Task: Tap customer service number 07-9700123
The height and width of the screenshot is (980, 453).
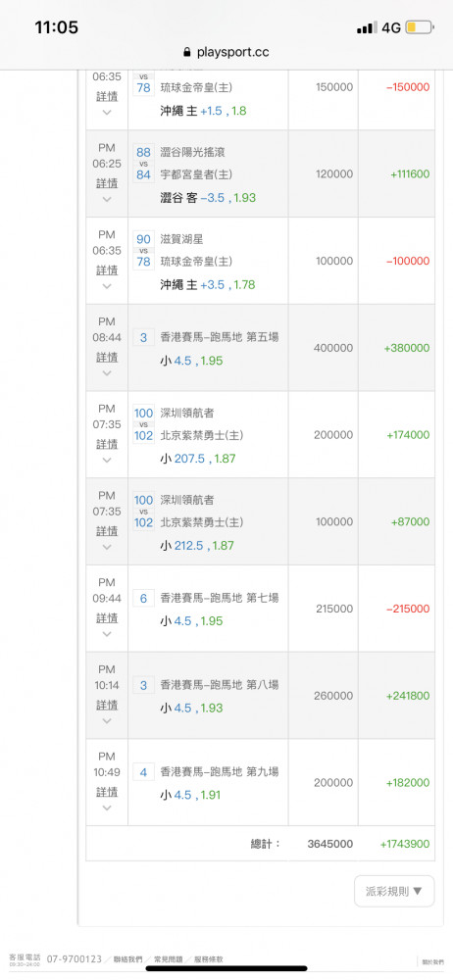Action: pos(74,959)
